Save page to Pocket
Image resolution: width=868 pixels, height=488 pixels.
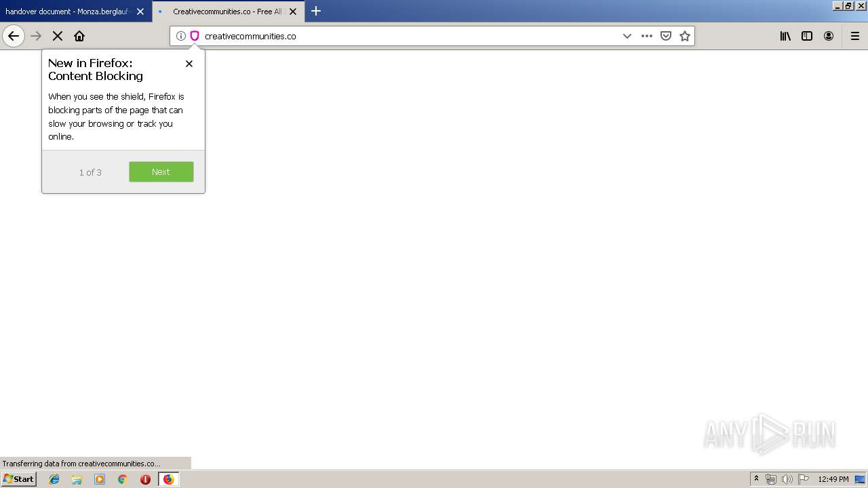(666, 36)
